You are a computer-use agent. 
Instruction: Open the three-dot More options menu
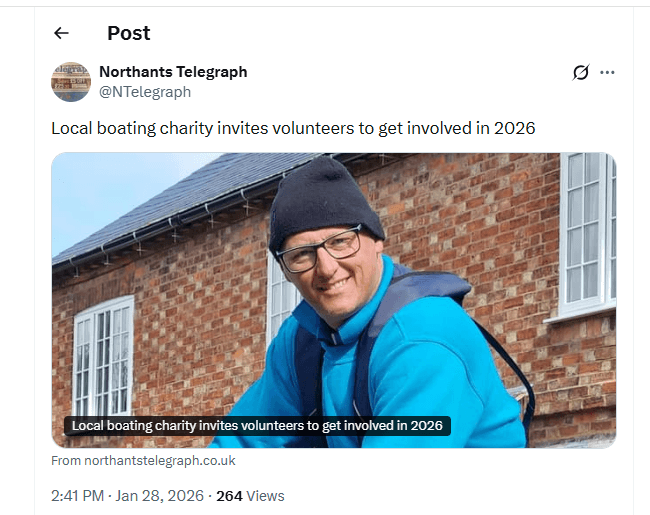pos(607,73)
